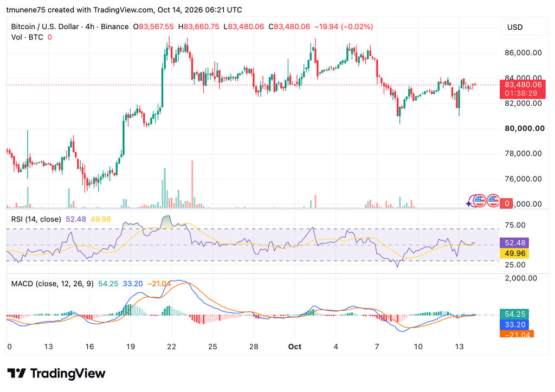Click the candle countdown timer 01:38:29
555x392 pixels.
click(521, 94)
